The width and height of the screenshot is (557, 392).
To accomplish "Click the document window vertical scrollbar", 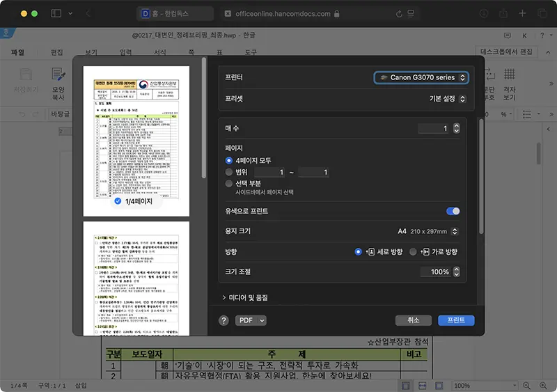I will click(539, 154).
